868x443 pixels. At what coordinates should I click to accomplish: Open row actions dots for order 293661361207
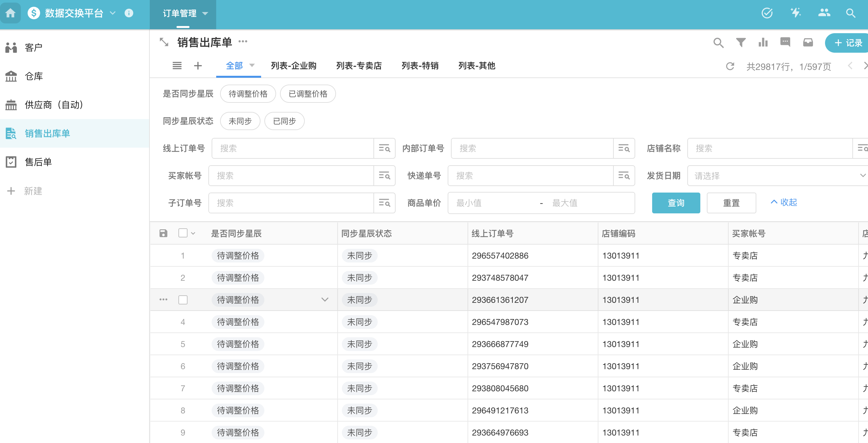pos(163,299)
